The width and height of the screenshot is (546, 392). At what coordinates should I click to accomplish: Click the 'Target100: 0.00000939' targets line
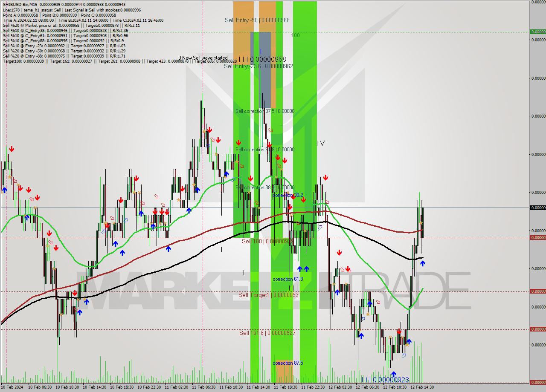[x=120, y=61]
